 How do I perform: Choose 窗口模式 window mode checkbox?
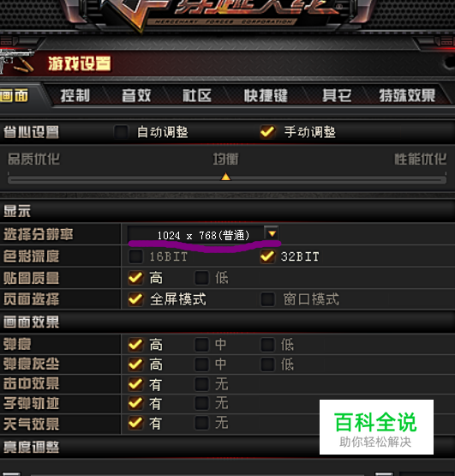[x=267, y=299]
